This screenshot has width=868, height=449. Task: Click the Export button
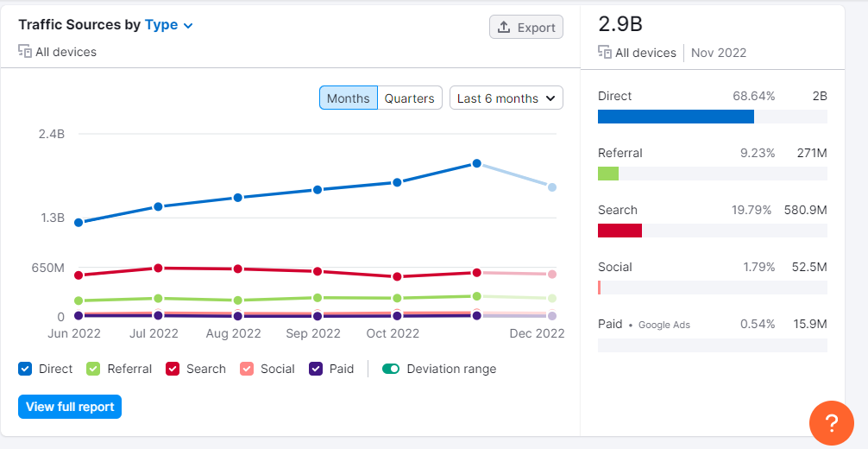(x=526, y=27)
